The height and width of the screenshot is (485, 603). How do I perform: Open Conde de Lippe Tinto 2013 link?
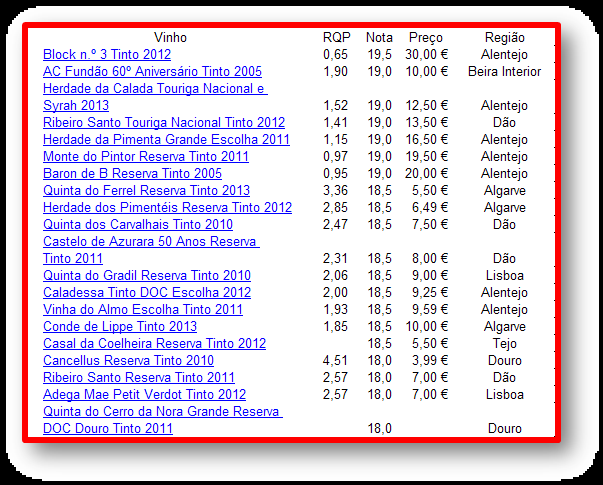(120, 327)
